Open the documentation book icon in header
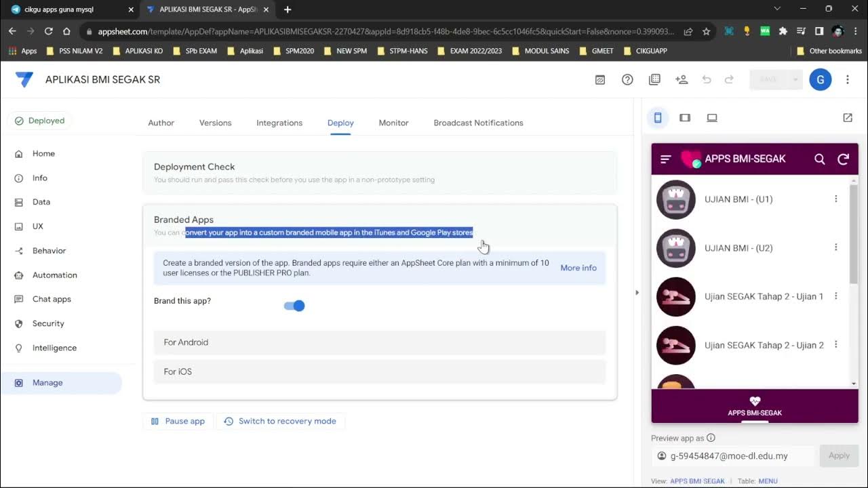 point(654,79)
